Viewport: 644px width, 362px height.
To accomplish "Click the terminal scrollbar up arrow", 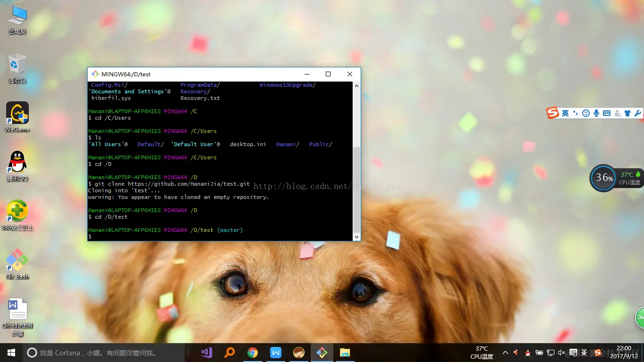I will [x=356, y=86].
